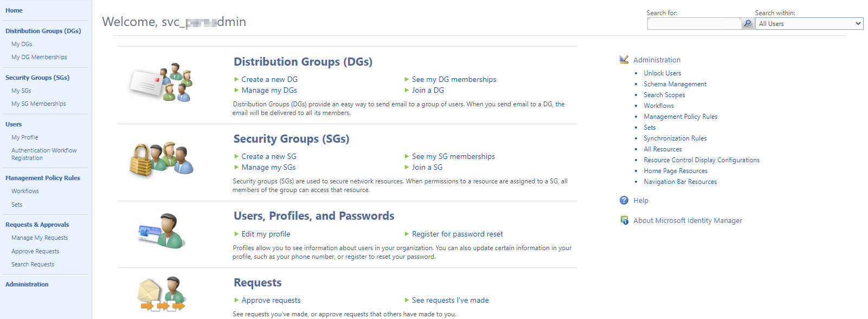868x319 pixels.
Task: Click the Administration checklist icon
Action: click(x=624, y=60)
